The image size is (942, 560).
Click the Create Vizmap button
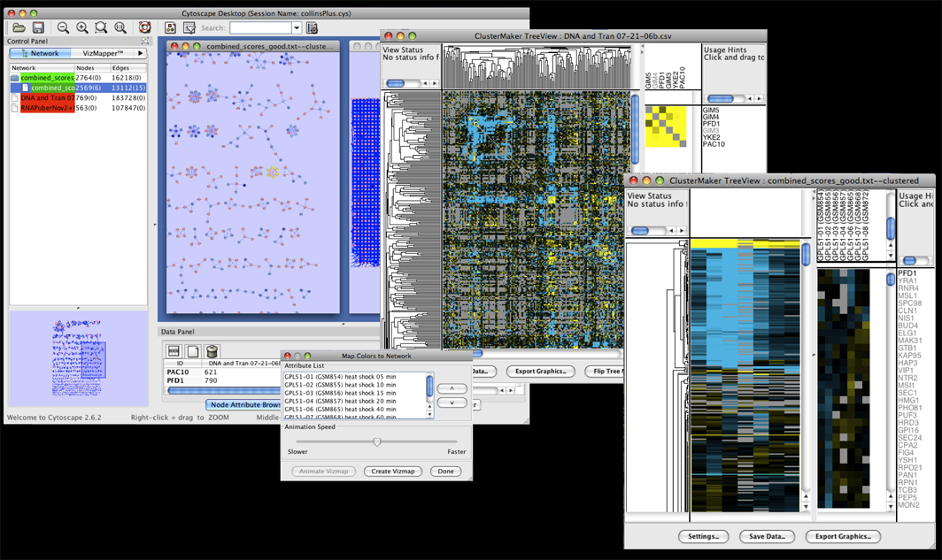[392, 472]
